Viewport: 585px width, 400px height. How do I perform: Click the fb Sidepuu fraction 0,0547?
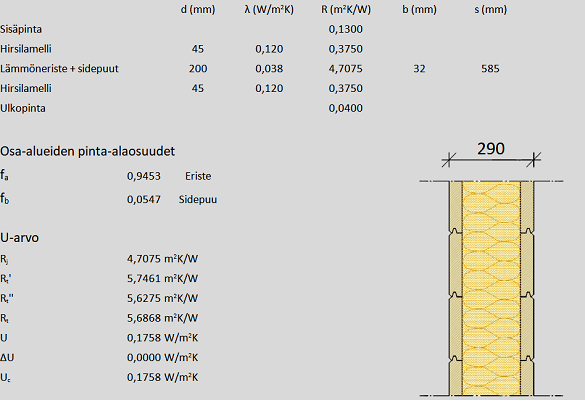(144, 200)
